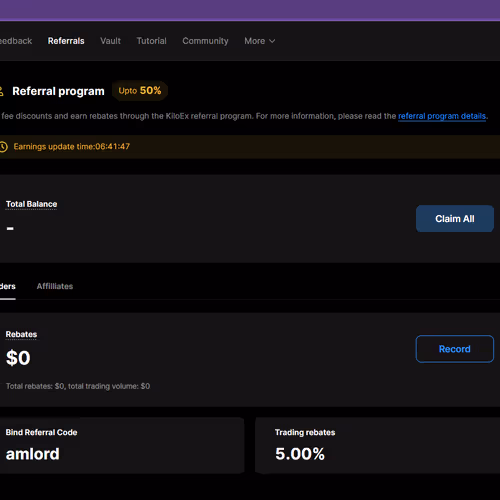Image resolution: width=500 pixels, height=500 pixels.
Task: Click the referral program people icon
Action: (x=1, y=91)
